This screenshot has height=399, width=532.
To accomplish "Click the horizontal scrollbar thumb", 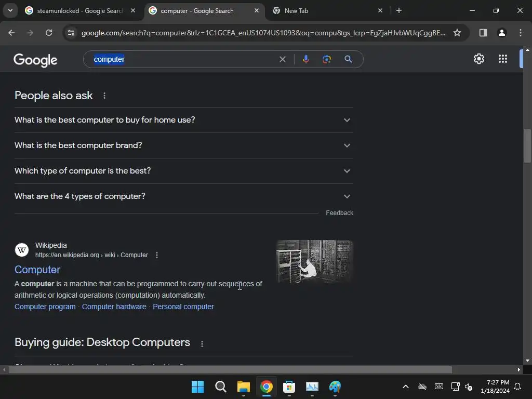I will [230, 369].
